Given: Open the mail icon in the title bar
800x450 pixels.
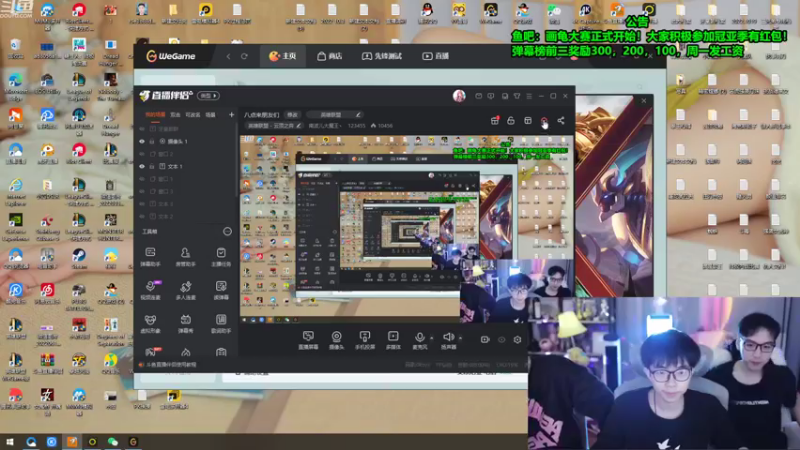Looking at the screenshot, I should tap(478, 96).
